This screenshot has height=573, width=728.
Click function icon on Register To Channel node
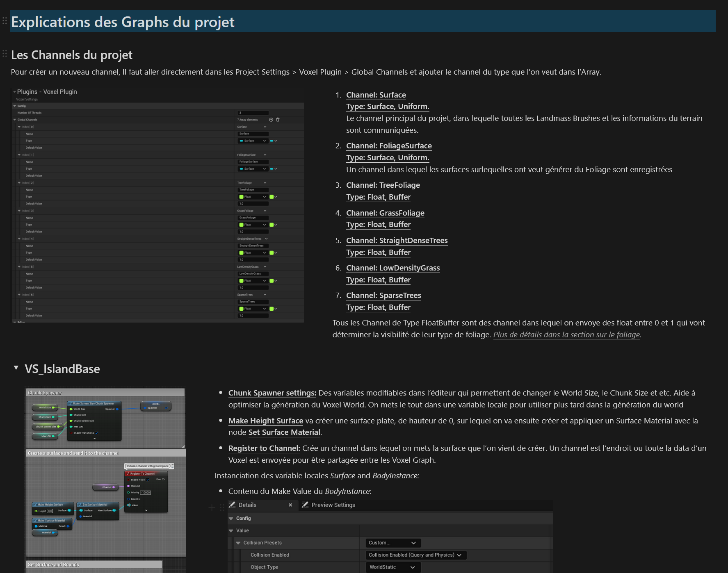(x=128, y=473)
